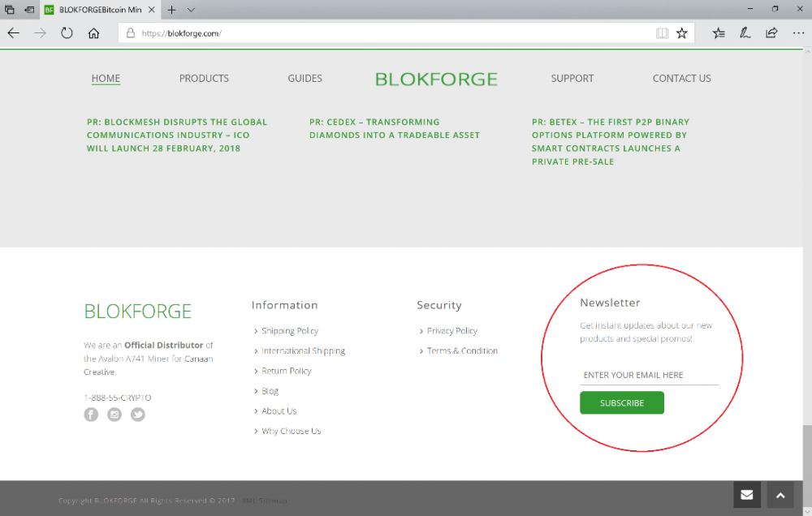This screenshot has height=516, width=812.
Task: Click the green SUBSCRIBE button
Action: pyautogui.click(x=622, y=402)
